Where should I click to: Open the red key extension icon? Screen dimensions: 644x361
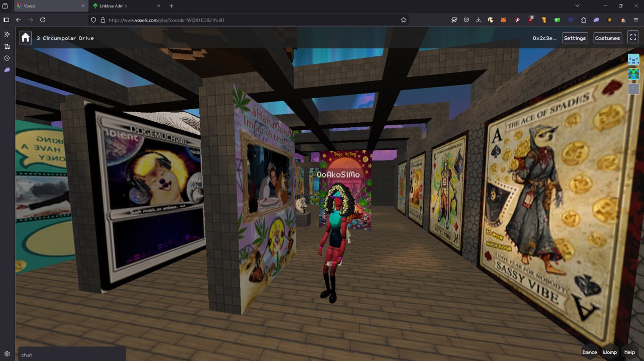point(517,20)
